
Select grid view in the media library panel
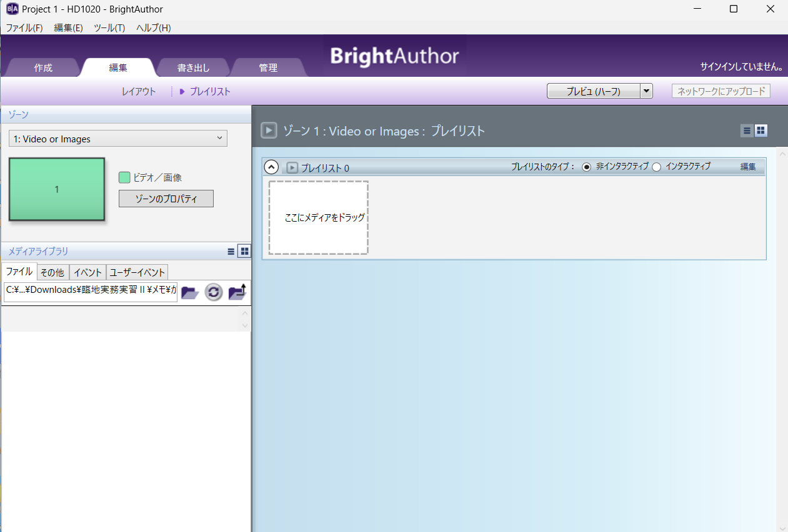(x=244, y=250)
